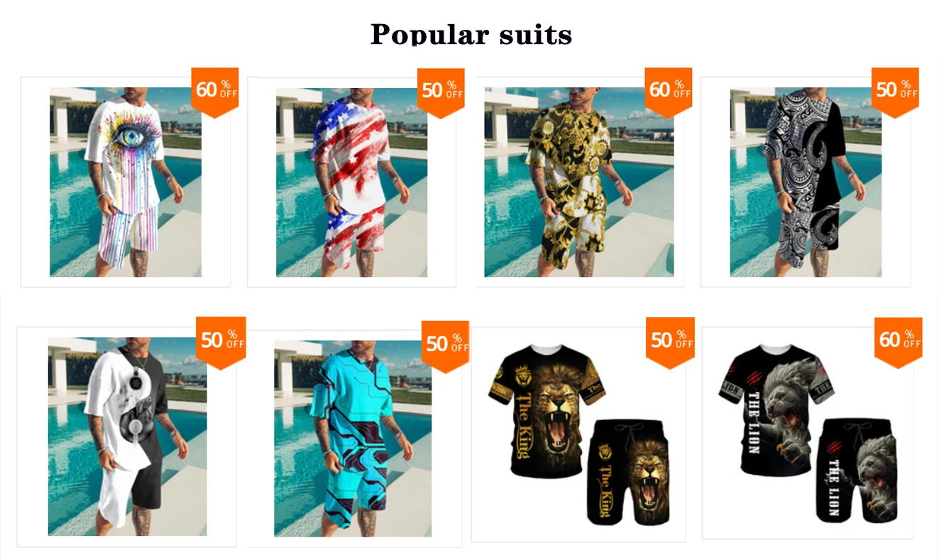Open the black and white paisley suit
This screenshot has height=560, width=939.
click(x=806, y=182)
